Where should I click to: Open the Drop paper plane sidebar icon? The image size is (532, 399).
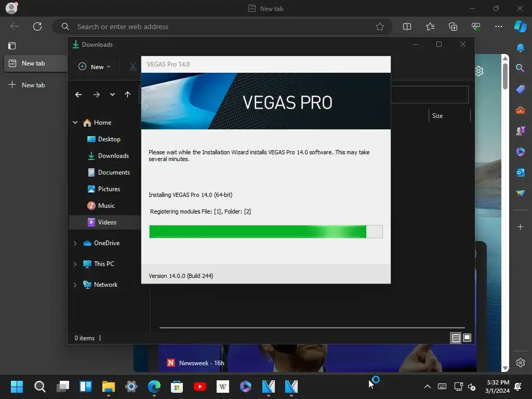tap(521, 193)
